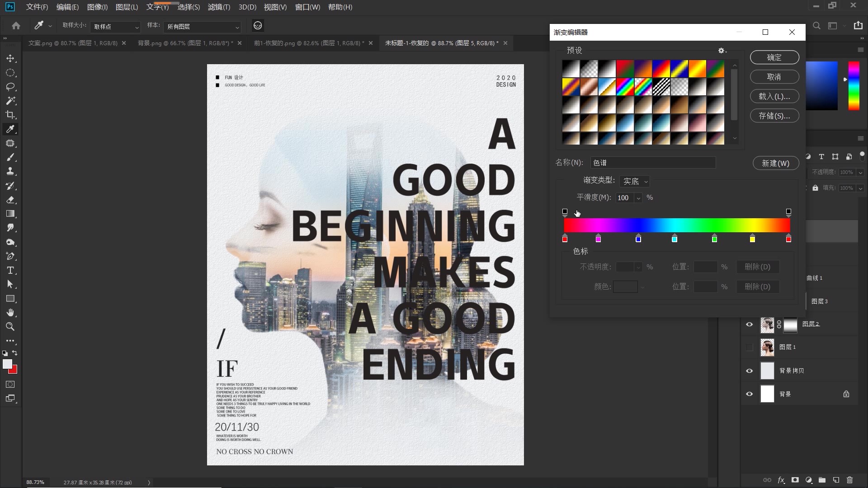This screenshot has width=868, height=488.
Task: Select the Horizontal Type tool
Action: click(10, 270)
